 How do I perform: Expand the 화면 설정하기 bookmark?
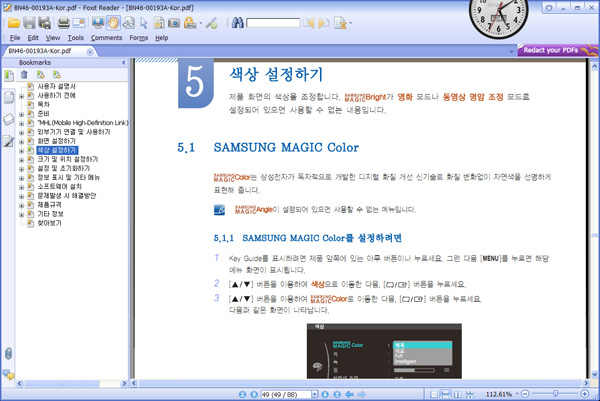[21, 142]
